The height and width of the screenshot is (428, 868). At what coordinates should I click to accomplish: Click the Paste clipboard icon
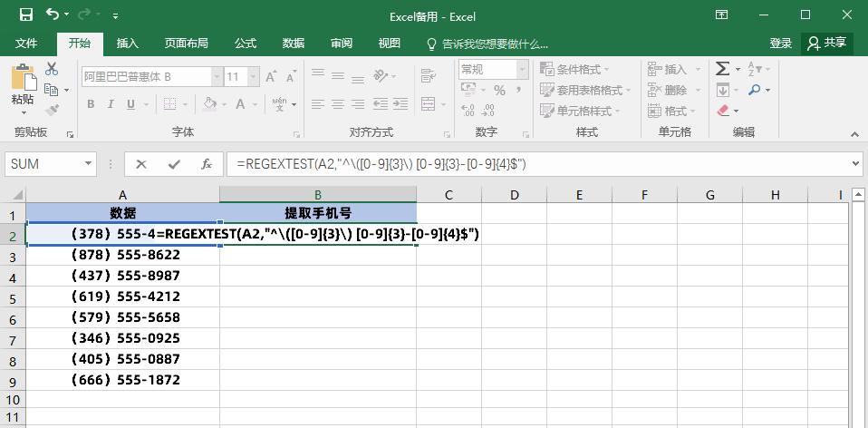coord(24,77)
